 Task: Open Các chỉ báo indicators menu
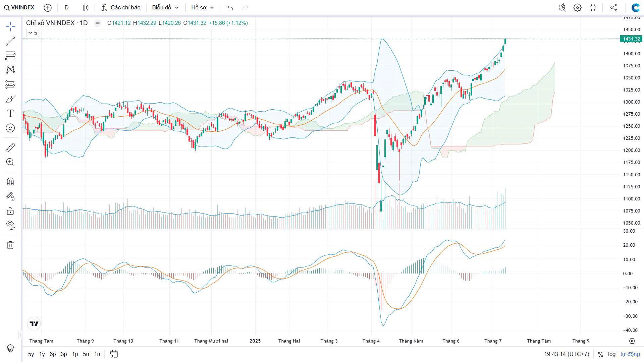121,8
